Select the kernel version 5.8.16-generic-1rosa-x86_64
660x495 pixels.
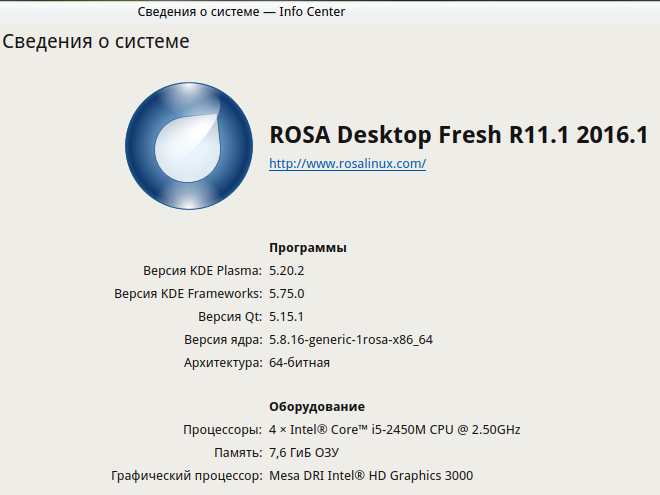[x=350, y=339]
